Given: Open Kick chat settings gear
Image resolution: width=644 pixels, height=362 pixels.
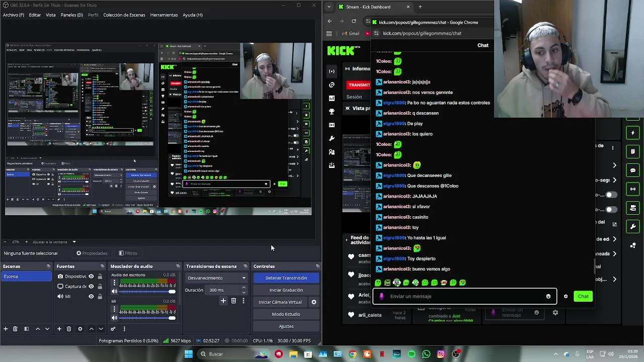Looking at the screenshot, I should point(566,296).
